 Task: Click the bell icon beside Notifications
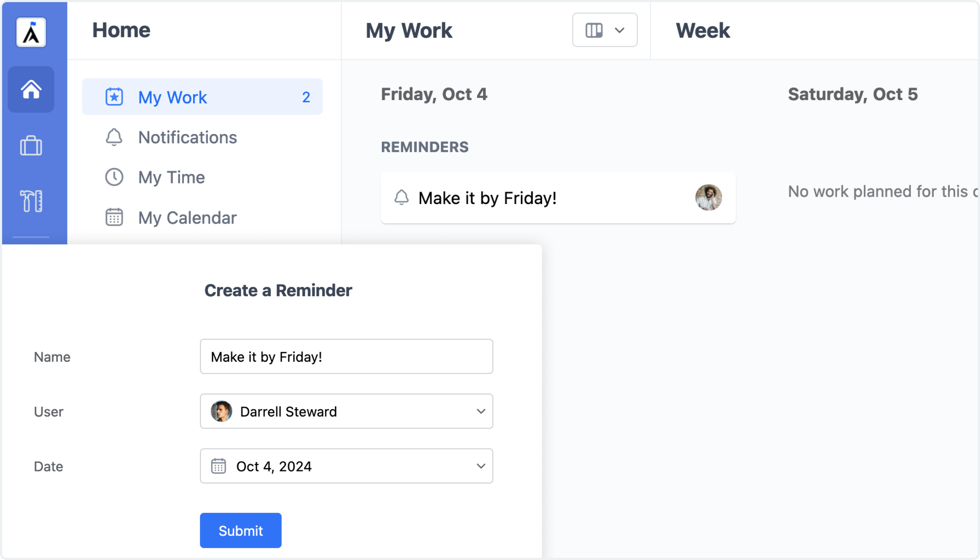(x=114, y=137)
